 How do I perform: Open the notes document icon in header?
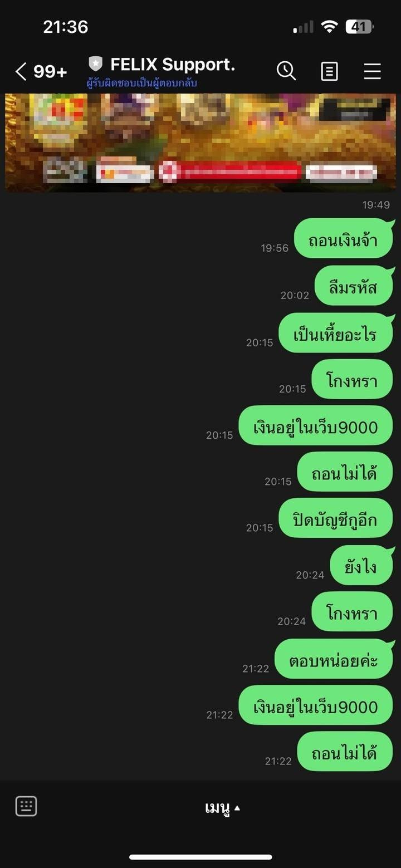(329, 71)
